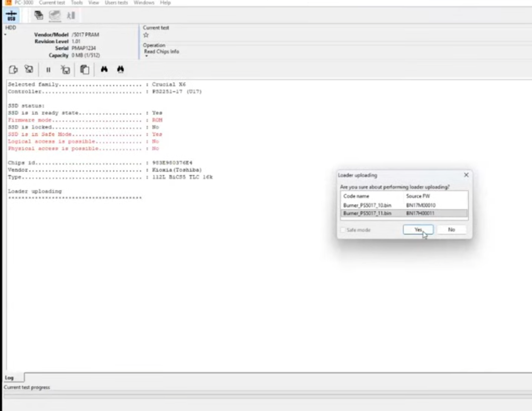
Task: Click the USB port selector icon
Action: click(x=11, y=16)
